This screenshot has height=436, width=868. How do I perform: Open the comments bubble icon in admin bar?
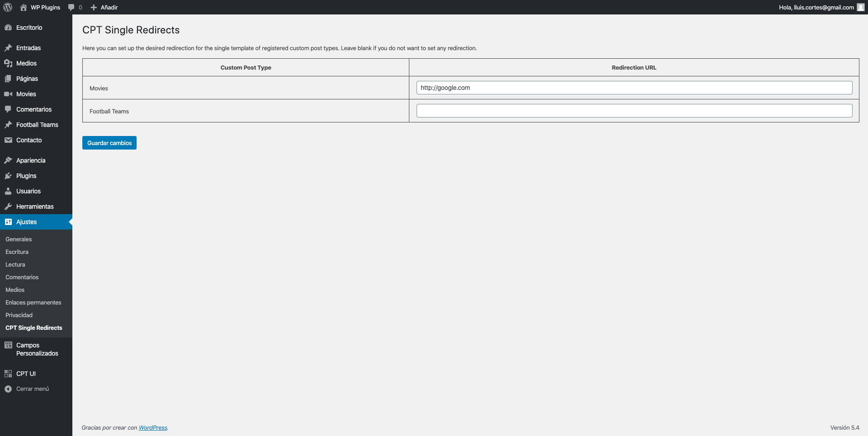point(71,7)
